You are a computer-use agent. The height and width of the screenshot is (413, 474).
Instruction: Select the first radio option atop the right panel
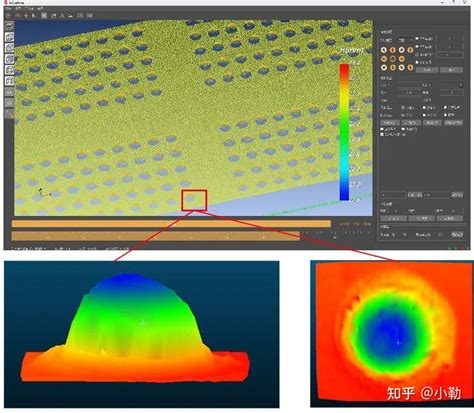point(417,39)
